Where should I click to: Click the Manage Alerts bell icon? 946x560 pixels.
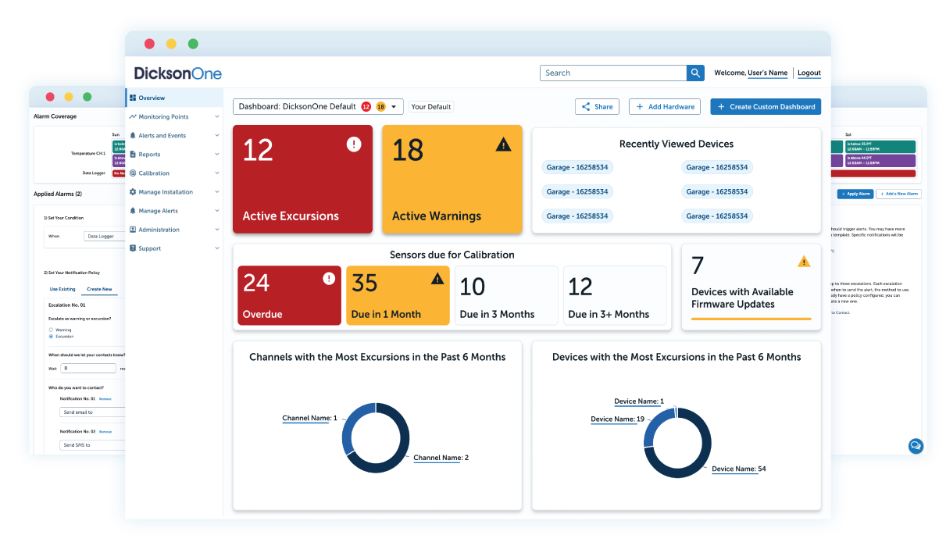coord(133,211)
